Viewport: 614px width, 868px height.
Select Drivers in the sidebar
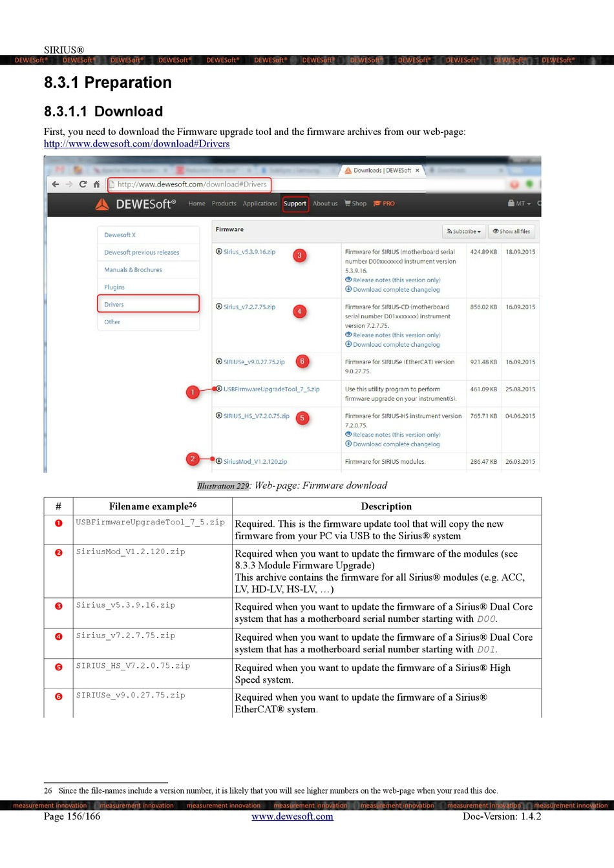coord(148,304)
